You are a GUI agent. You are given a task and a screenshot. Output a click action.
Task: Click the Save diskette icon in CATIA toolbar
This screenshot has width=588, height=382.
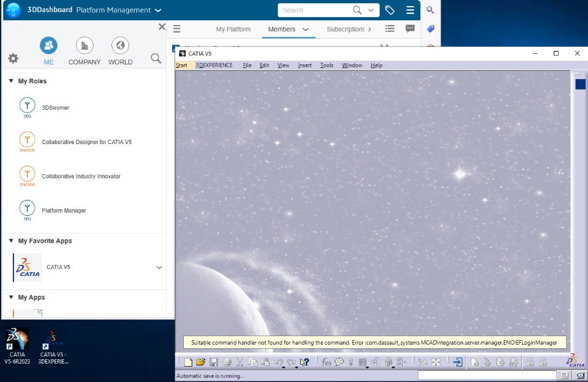[214, 362]
